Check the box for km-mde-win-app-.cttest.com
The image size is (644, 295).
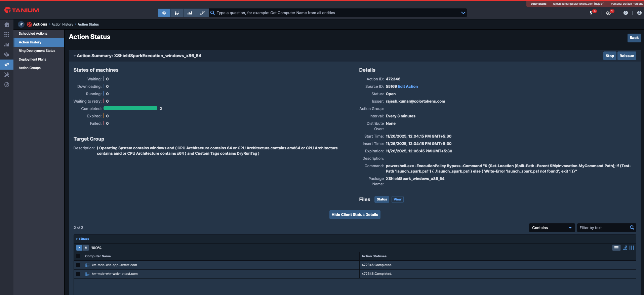click(x=78, y=265)
